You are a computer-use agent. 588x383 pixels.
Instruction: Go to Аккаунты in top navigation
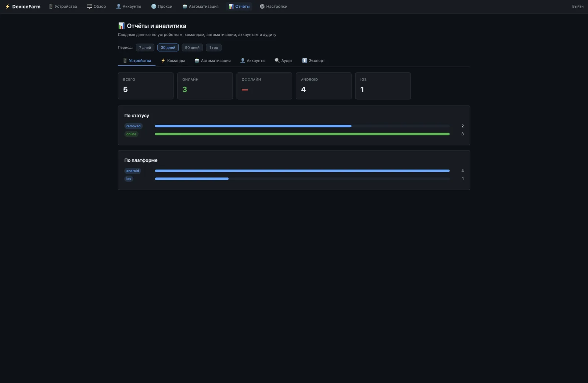129,7
